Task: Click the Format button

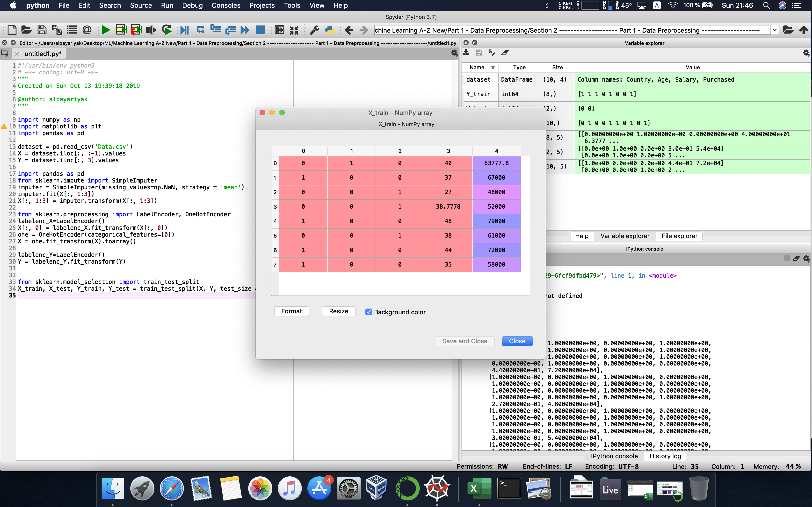Action: (291, 311)
